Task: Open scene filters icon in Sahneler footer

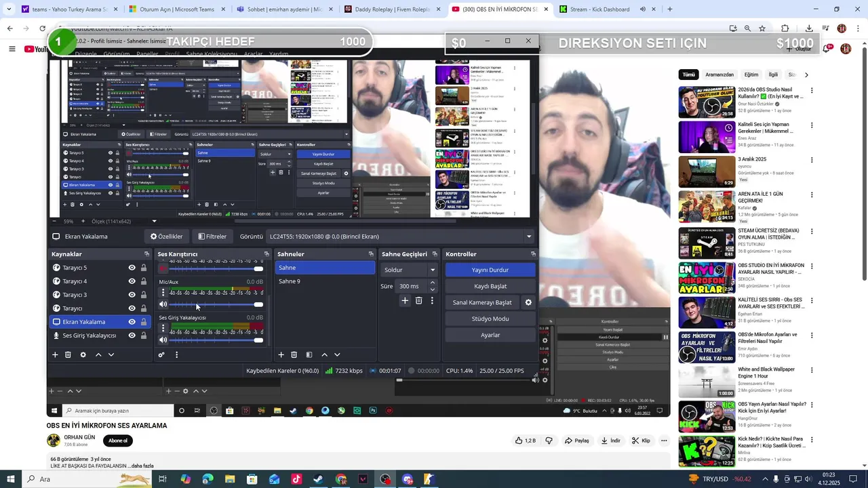Action: 309,354
